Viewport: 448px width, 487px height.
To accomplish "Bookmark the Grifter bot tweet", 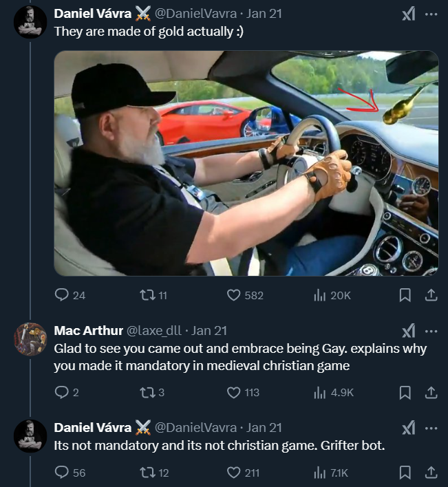I will pyautogui.click(x=405, y=473).
